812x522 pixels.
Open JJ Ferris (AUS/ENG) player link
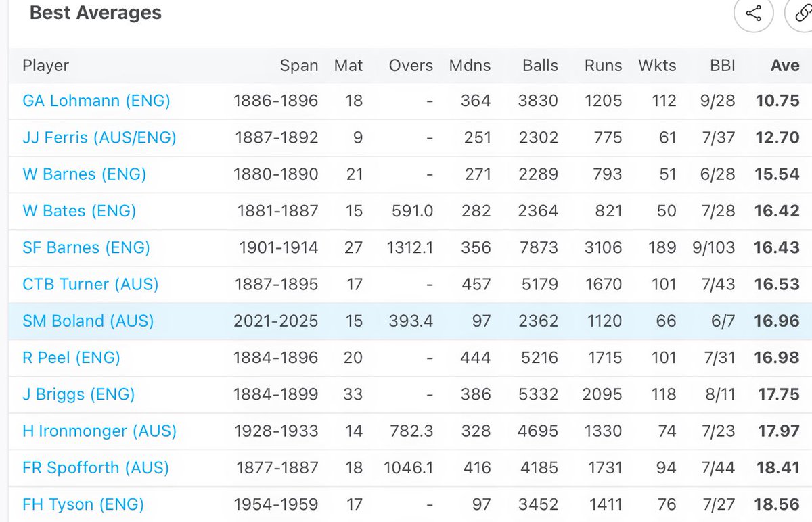[99, 138]
